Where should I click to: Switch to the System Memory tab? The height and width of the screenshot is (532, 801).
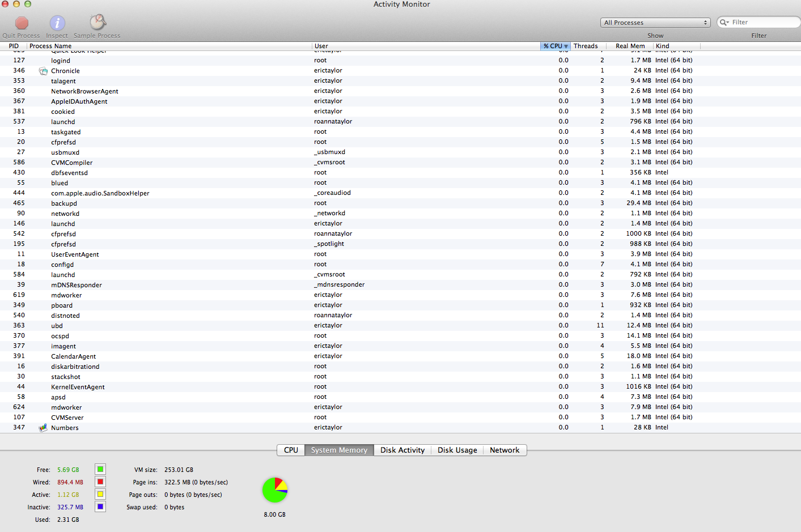click(339, 450)
